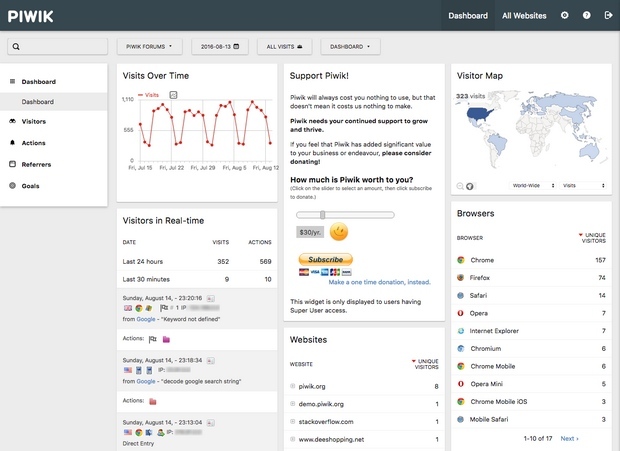Open the Dashboard dropdown in toolbar
620x451 pixels.
coord(350,47)
